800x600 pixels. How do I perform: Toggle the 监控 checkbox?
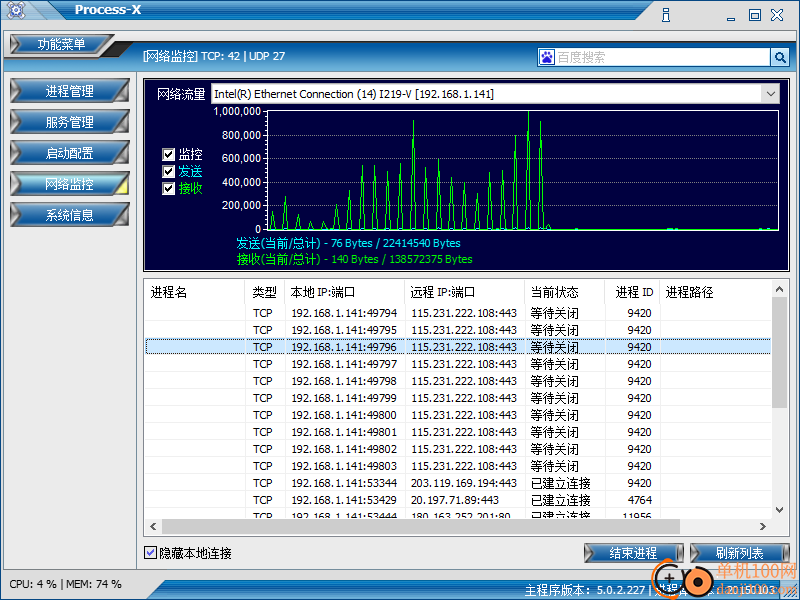click(168, 154)
